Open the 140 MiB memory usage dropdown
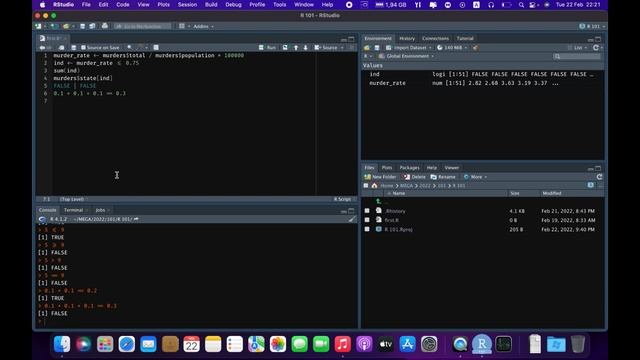 pos(452,48)
